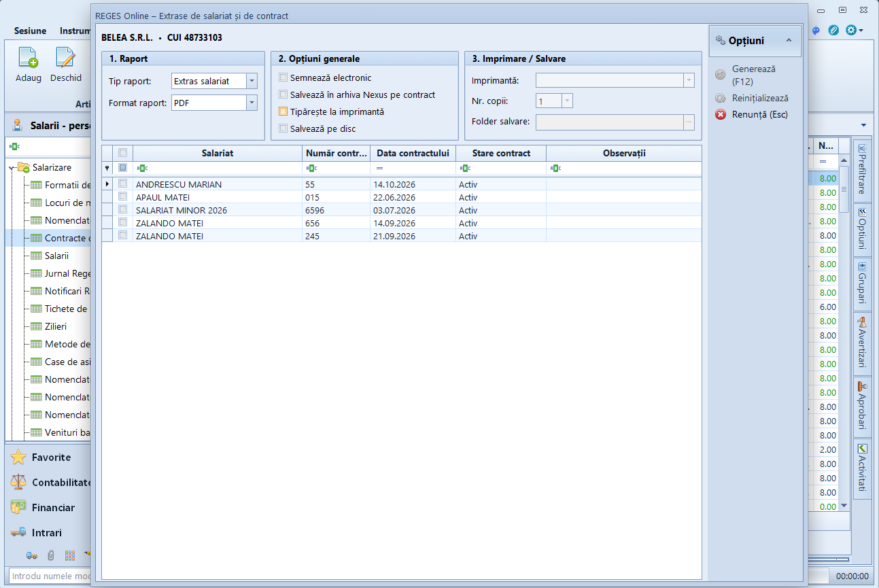This screenshot has width=879, height=588.
Task: Open Contabilitate module scales icon
Action: pyautogui.click(x=18, y=483)
